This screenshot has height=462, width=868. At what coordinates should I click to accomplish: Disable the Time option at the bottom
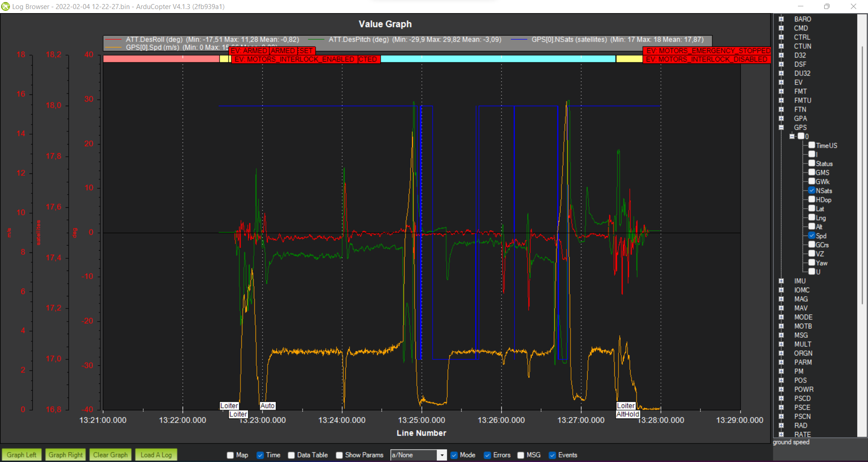[x=260, y=455]
